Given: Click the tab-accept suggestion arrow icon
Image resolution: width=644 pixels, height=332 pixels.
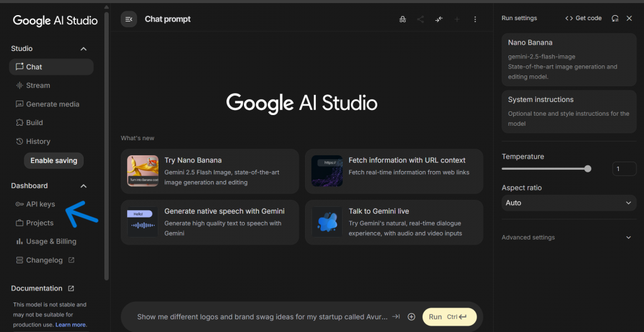Looking at the screenshot, I should (x=396, y=316).
